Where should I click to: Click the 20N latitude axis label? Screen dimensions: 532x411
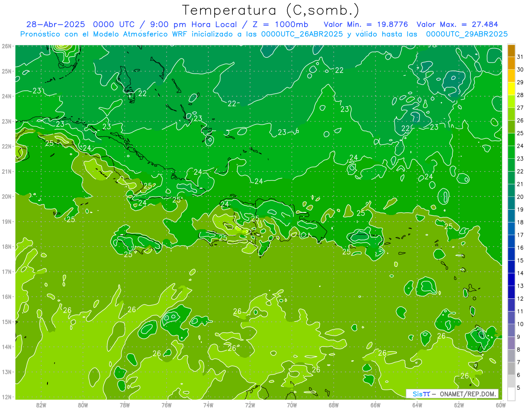6,196
